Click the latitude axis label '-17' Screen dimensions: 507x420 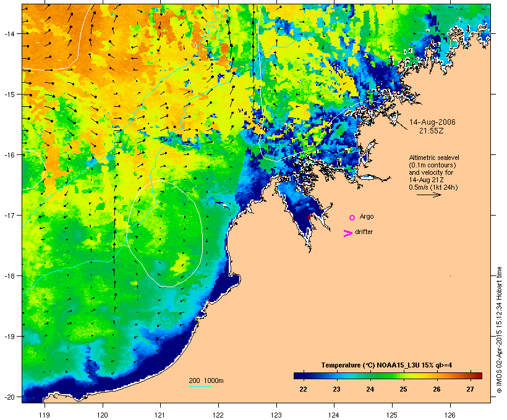pyautogui.click(x=9, y=215)
